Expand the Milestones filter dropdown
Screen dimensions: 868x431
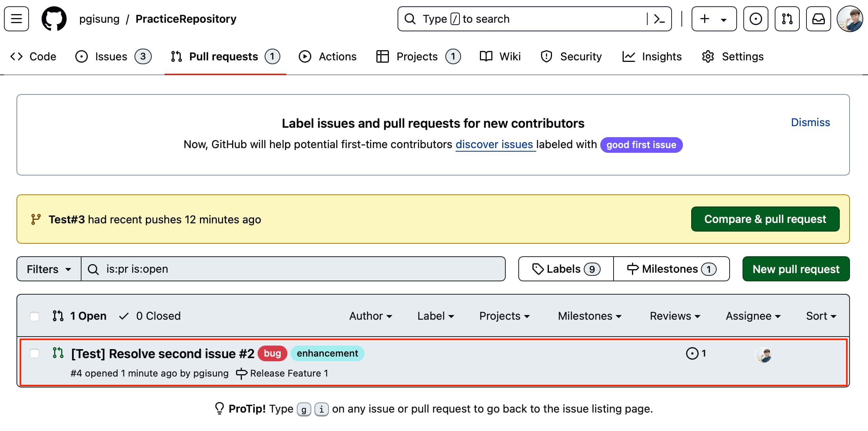click(590, 316)
